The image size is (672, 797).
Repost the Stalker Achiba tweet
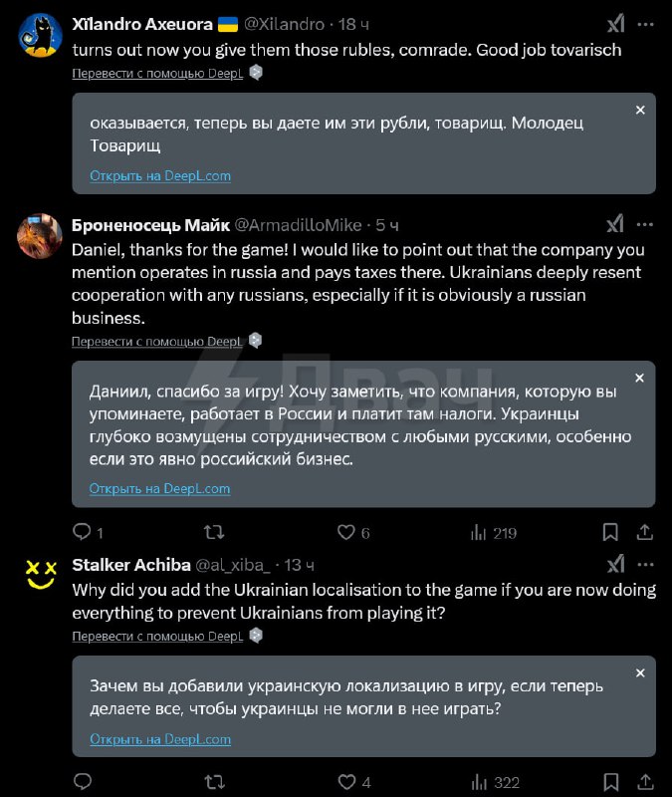tap(214, 782)
